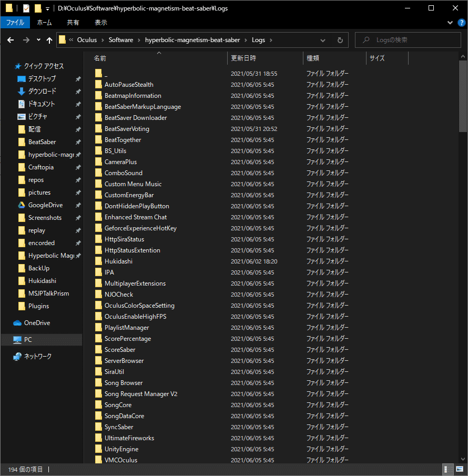Click folder icon of PlaylistManager
Screen dimensions: 468x476
[98, 328]
